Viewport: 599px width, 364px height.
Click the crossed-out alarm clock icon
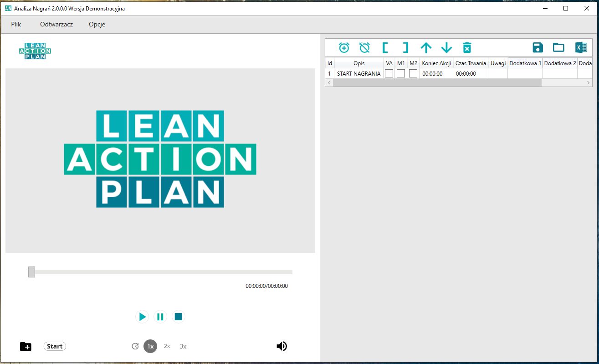(x=364, y=47)
